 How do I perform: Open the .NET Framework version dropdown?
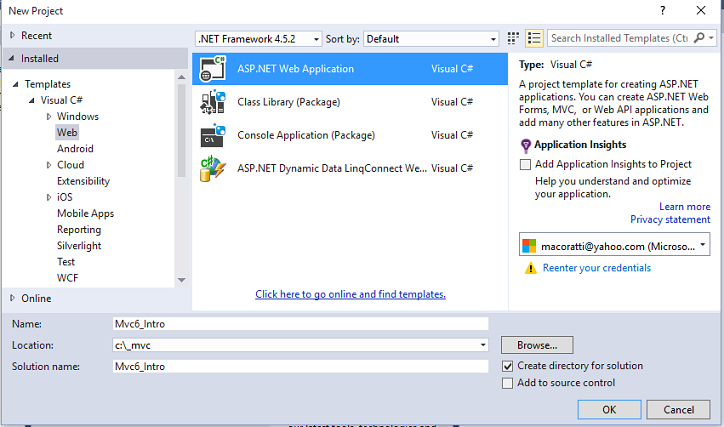tap(258, 39)
